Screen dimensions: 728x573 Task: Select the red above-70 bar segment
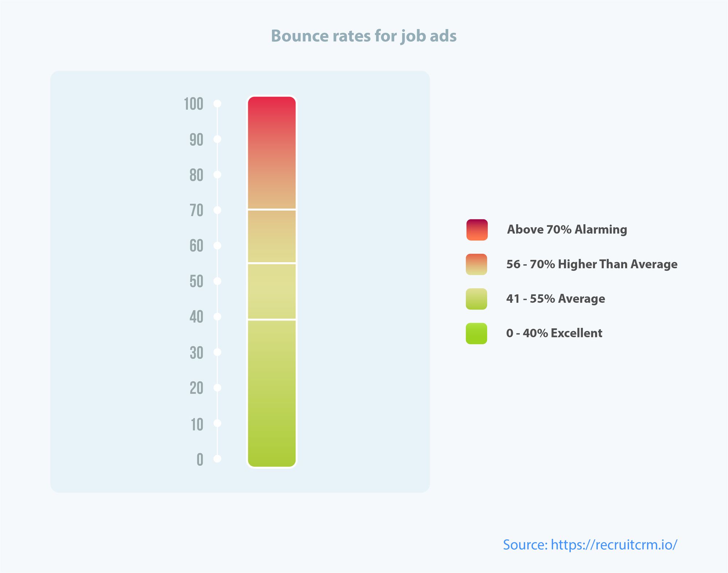[x=272, y=153]
